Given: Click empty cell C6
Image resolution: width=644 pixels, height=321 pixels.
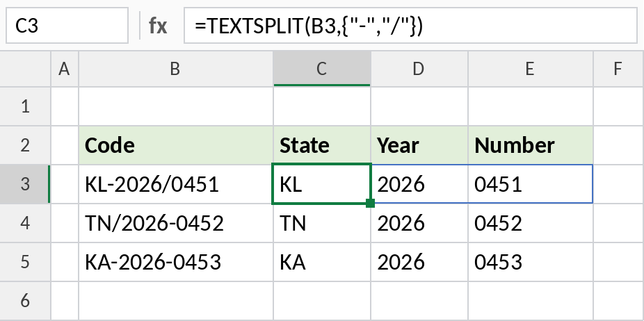Looking at the screenshot, I should point(322,302).
